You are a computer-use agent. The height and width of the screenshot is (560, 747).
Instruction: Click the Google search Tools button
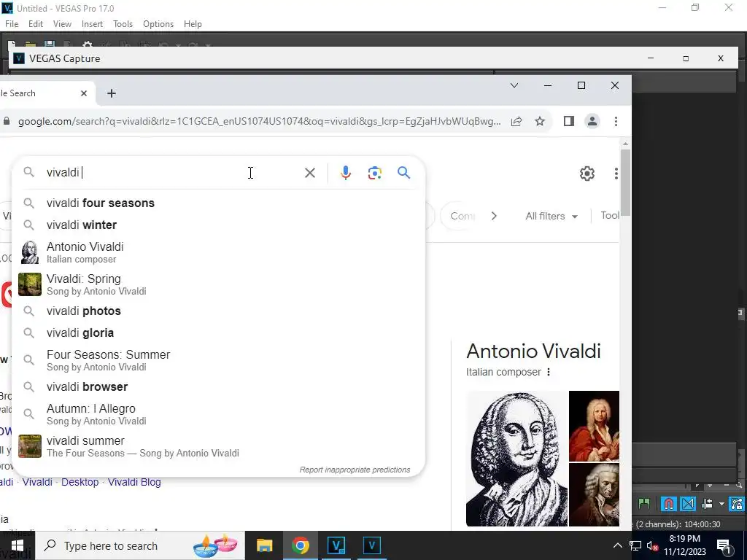(609, 215)
